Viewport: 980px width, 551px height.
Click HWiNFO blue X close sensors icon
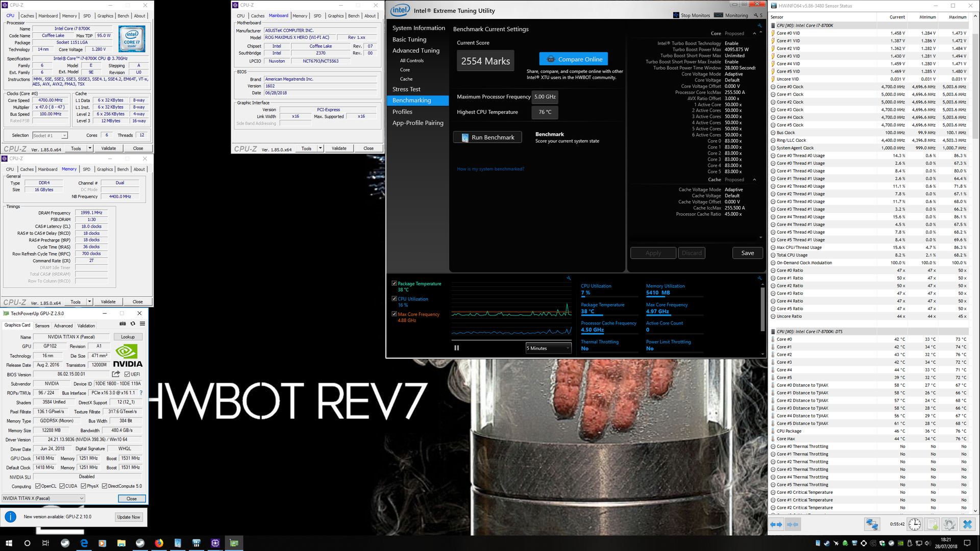(967, 524)
